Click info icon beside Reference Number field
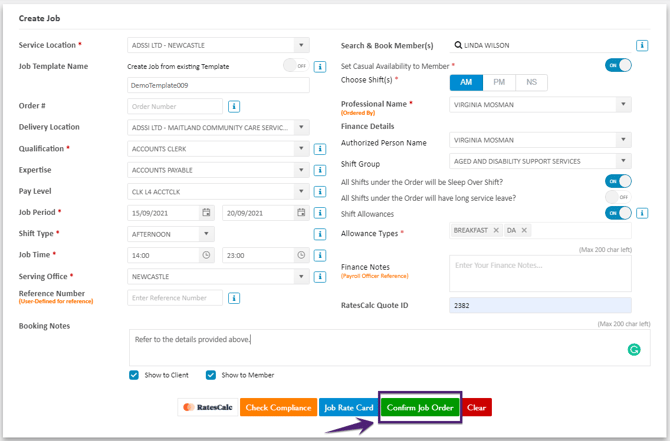Screen dimensions: 670x441 234,297
